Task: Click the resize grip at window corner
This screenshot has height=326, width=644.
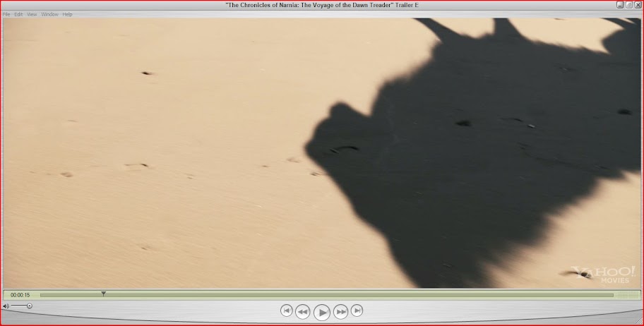Action: click(638, 321)
